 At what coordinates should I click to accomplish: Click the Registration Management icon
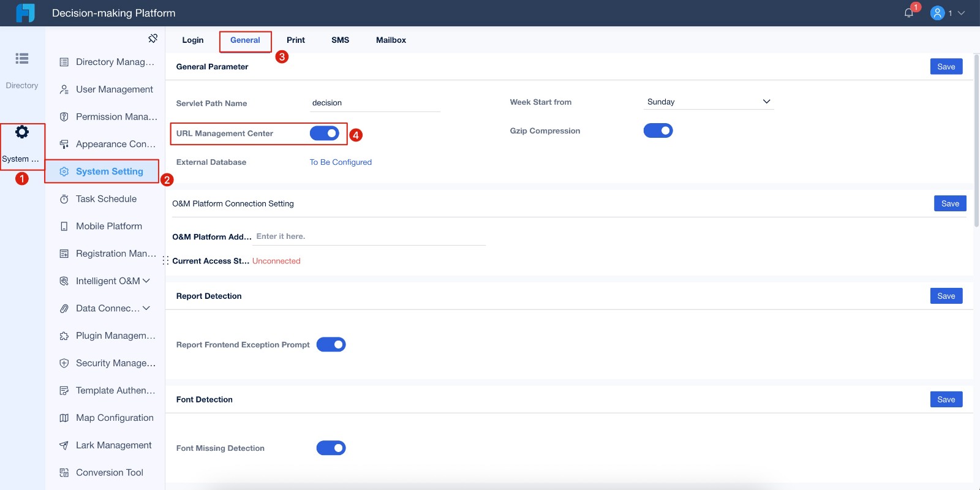(x=64, y=254)
